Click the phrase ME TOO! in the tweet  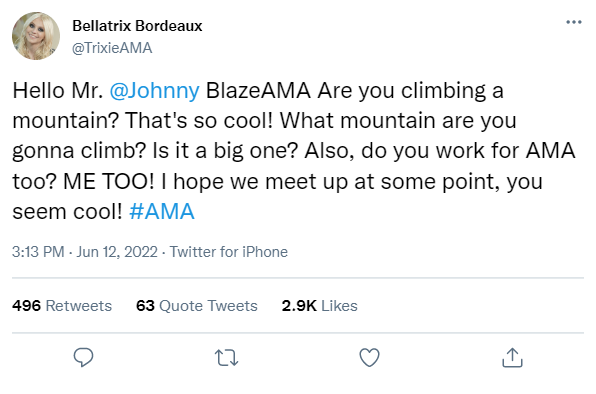click(109, 181)
